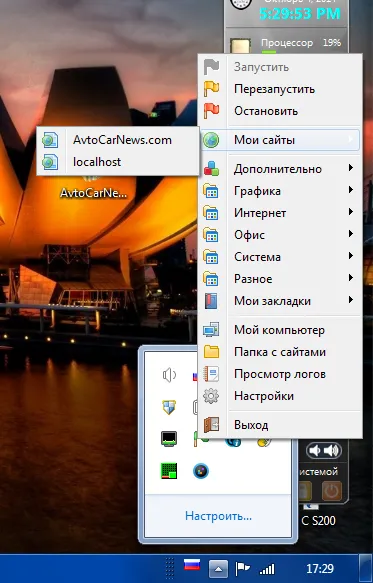Open AvtoCarNews.com from the sites submenu
Image resolution: width=373 pixels, height=583 pixels.
117,140
